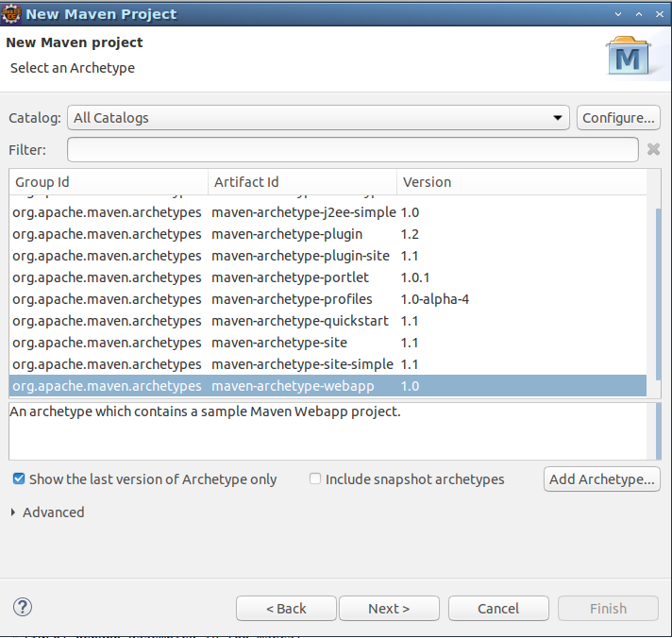The height and width of the screenshot is (638, 672).
Task: Click version 1.2 cell of plugin archetype
Action: point(410,234)
